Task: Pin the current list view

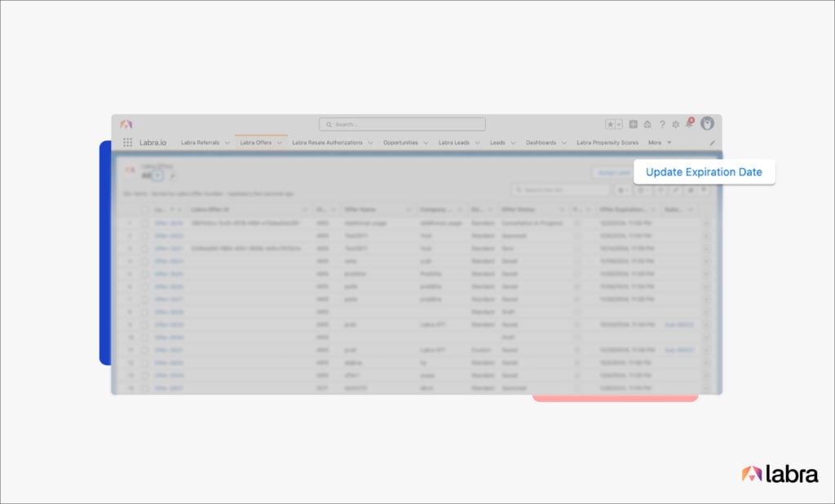Action: point(171,175)
